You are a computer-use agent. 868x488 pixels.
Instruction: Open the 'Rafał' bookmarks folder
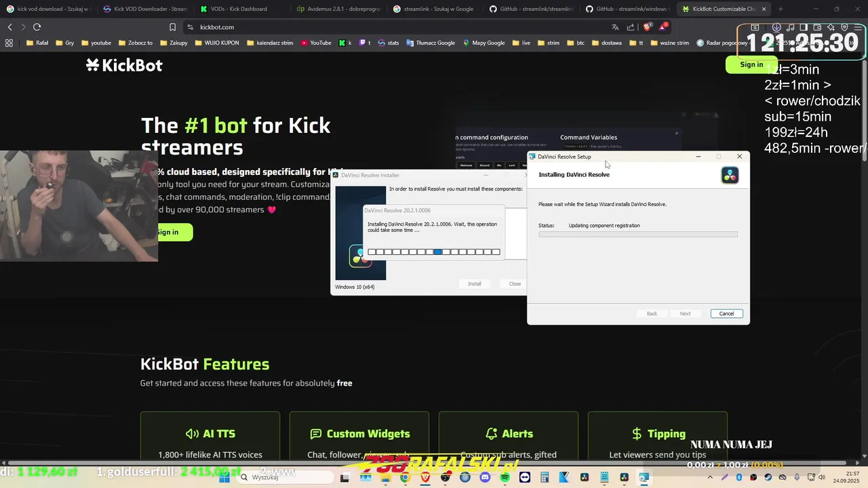[37, 43]
